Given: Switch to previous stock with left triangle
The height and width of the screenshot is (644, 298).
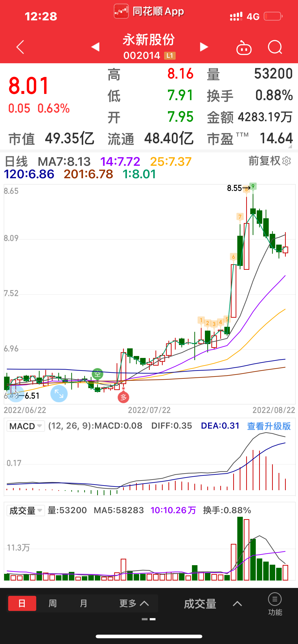Looking at the screenshot, I should coord(95,47).
